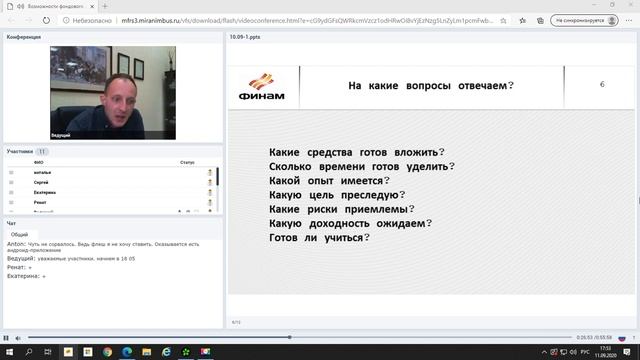Click slide line Какие риски приемлемы?
This screenshot has width=640, height=360.
click(342, 209)
